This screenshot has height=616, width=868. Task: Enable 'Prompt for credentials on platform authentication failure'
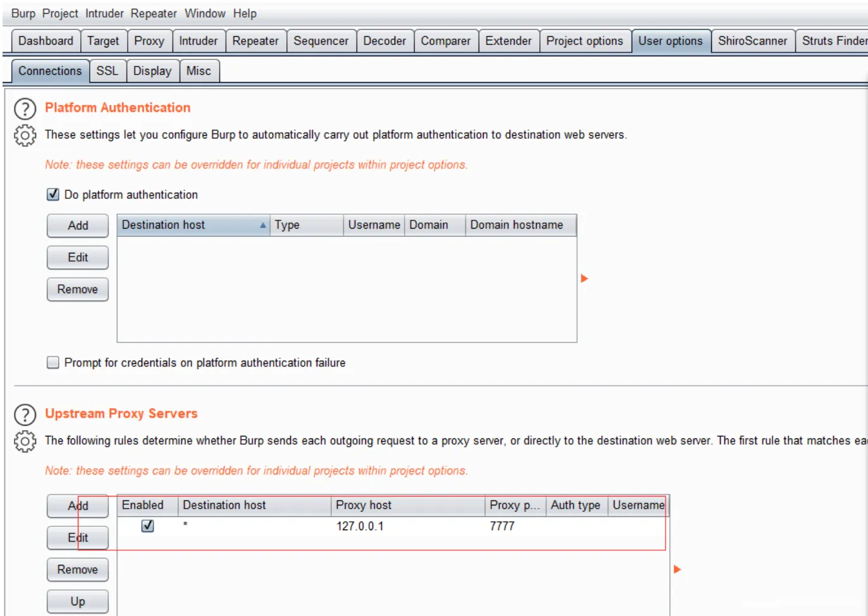[x=53, y=363]
